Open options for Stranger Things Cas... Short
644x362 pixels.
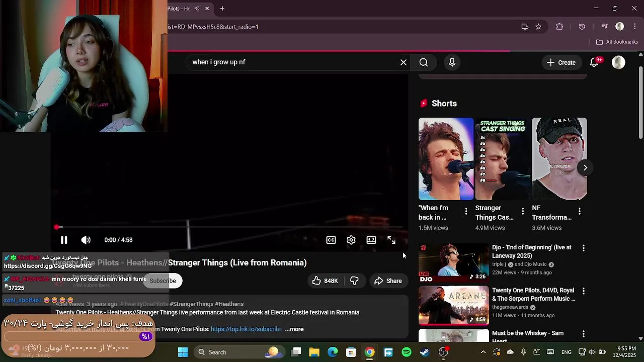[523, 212]
